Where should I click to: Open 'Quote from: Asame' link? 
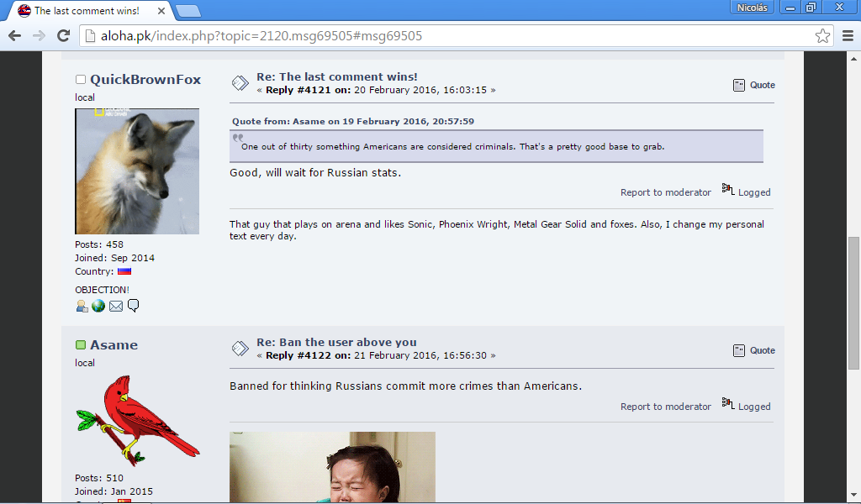[x=352, y=121]
